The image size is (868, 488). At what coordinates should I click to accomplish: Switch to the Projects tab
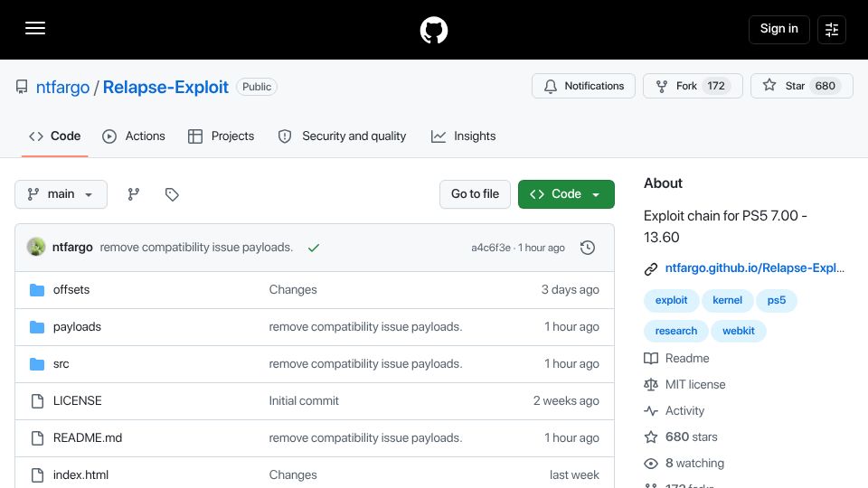pos(221,136)
